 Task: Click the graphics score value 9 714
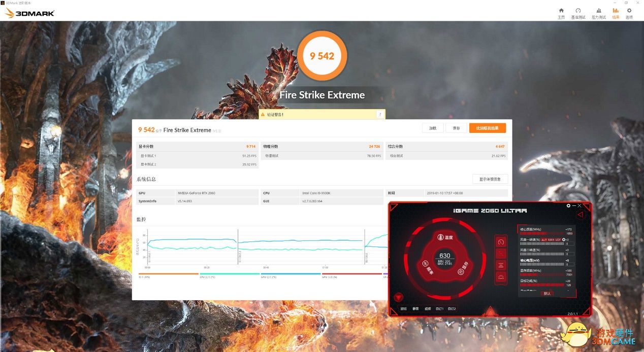[x=250, y=147]
